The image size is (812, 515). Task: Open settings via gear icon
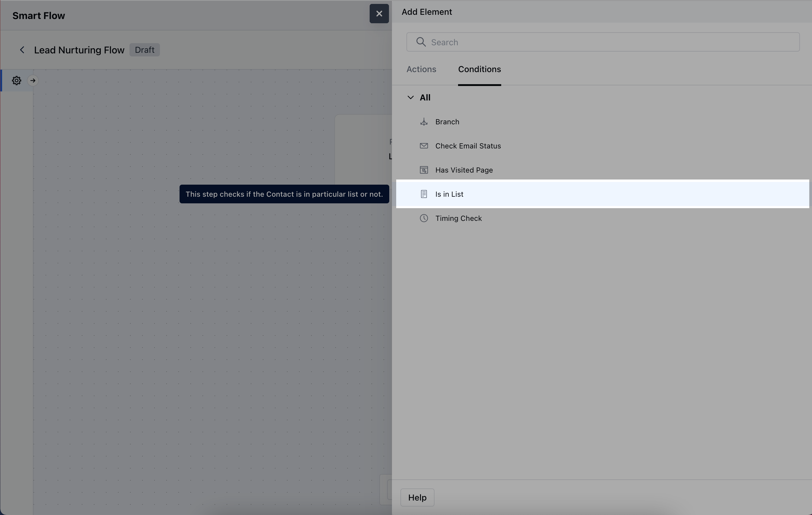coord(17,81)
